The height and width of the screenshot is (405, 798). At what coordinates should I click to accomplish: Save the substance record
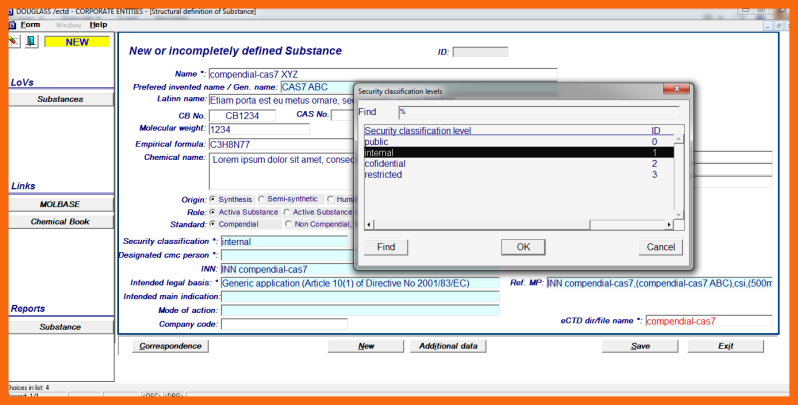(640, 346)
